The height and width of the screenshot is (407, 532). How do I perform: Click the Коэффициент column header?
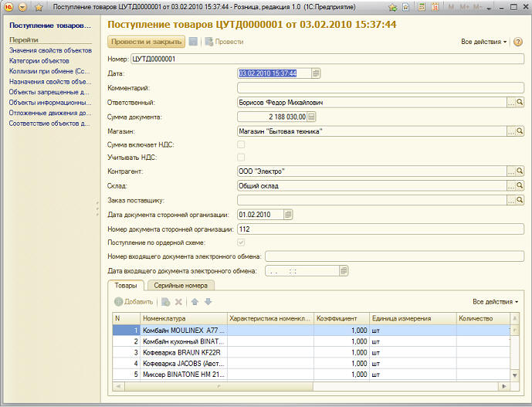(341, 318)
